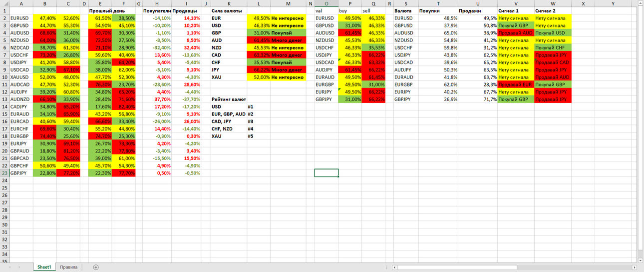Select column header K

tap(229, 3)
